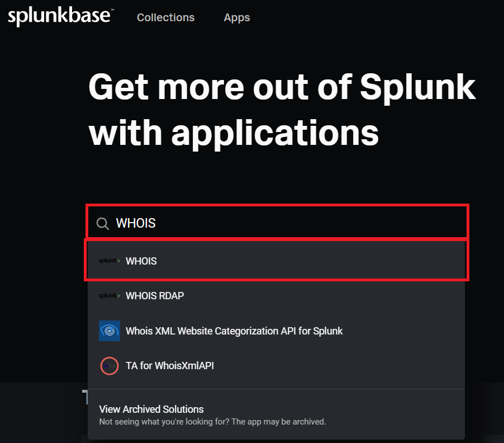Click the magnifying glass search icon
Viewport: 504px width, 443px height.
click(x=103, y=224)
